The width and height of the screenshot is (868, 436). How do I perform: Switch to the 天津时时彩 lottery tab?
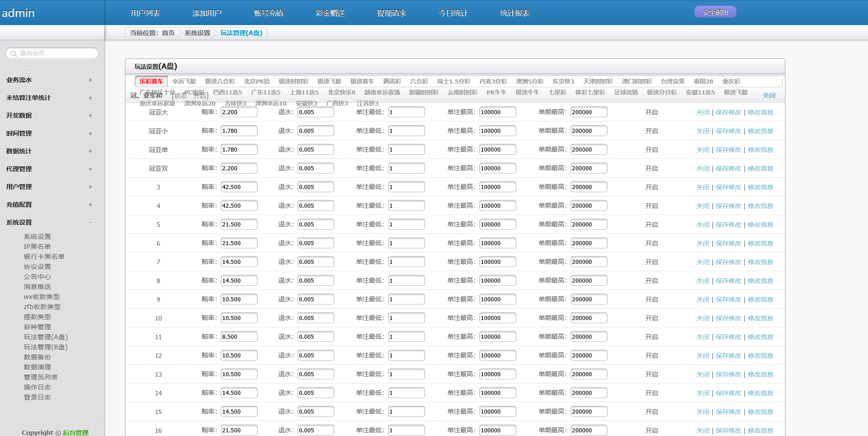click(598, 81)
